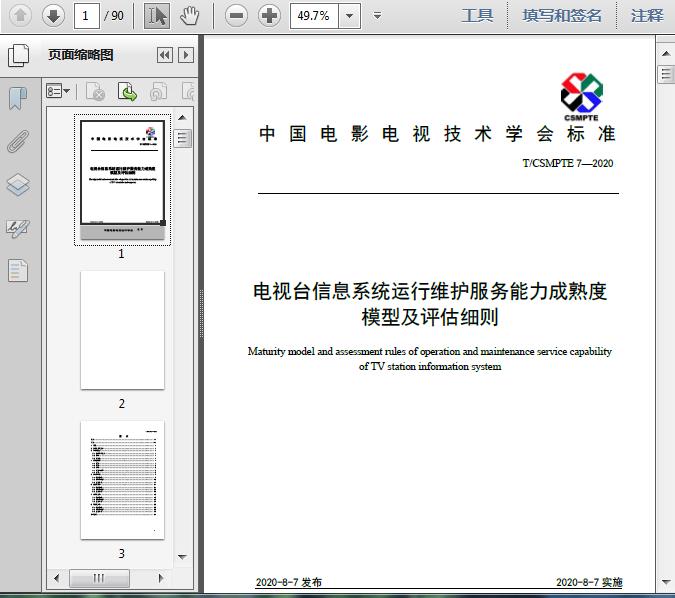Open the 填写和签名 pane
This screenshot has height=598, width=675.
(x=562, y=16)
